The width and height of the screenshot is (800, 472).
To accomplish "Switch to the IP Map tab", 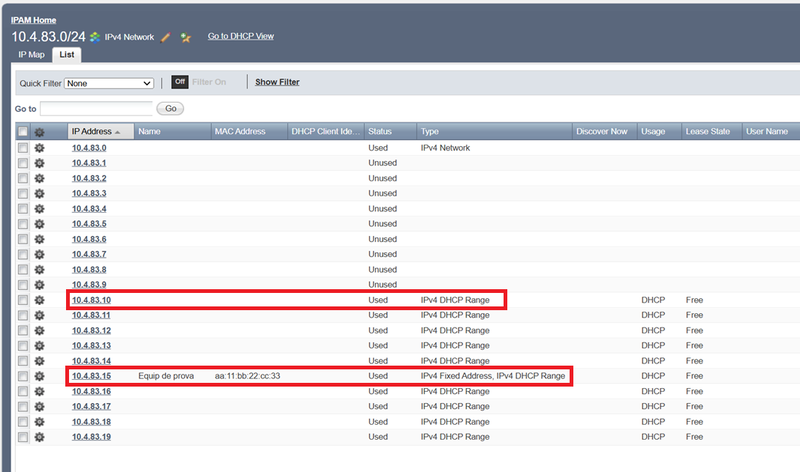I will [x=32, y=54].
